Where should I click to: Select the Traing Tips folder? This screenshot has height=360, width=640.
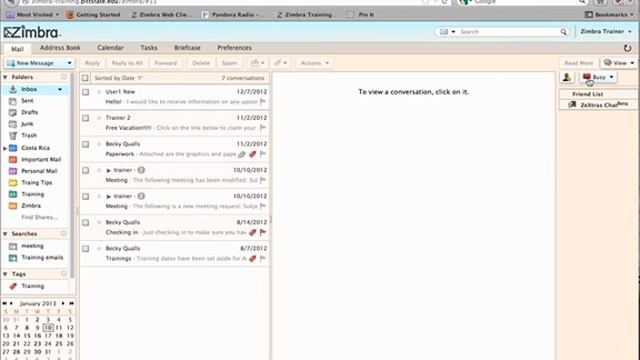(36, 182)
